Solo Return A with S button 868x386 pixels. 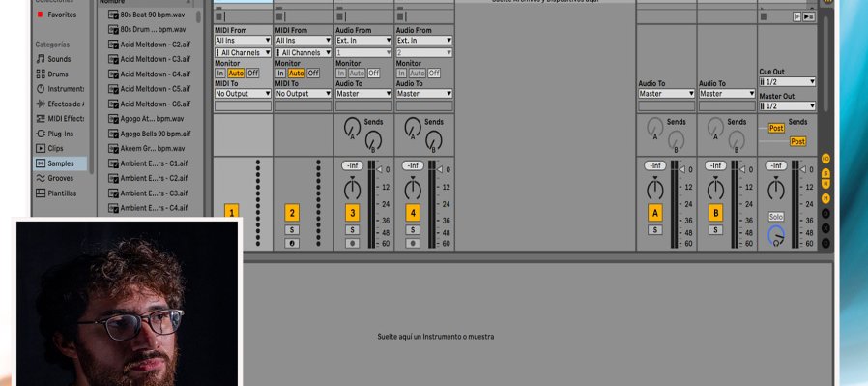[655, 230]
